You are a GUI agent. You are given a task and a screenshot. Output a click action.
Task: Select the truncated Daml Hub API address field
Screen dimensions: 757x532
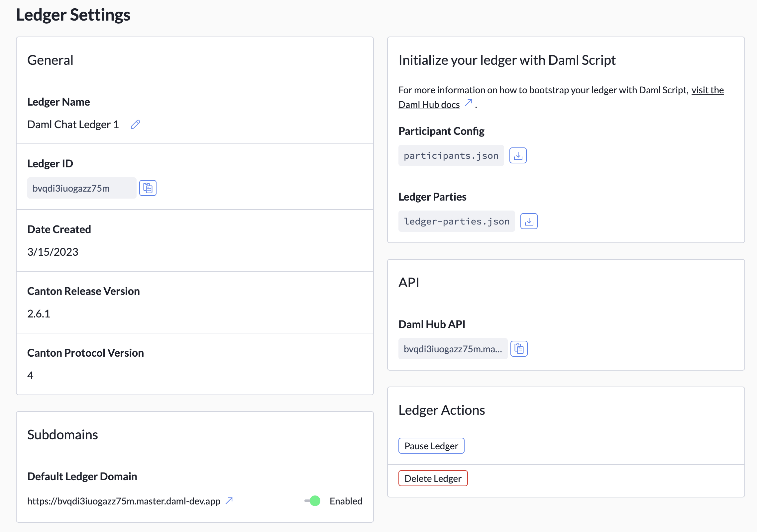point(453,349)
